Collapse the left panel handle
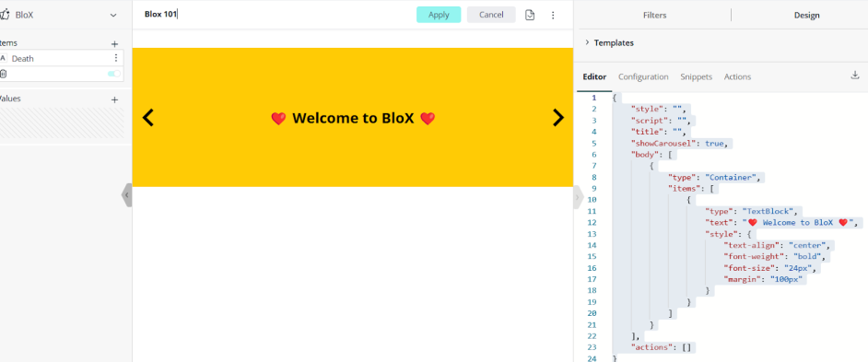 (x=127, y=195)
